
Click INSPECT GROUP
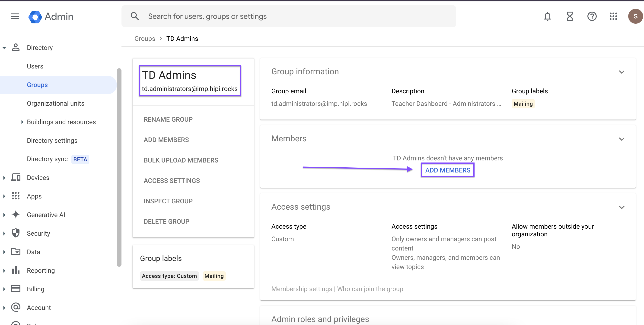168,201
